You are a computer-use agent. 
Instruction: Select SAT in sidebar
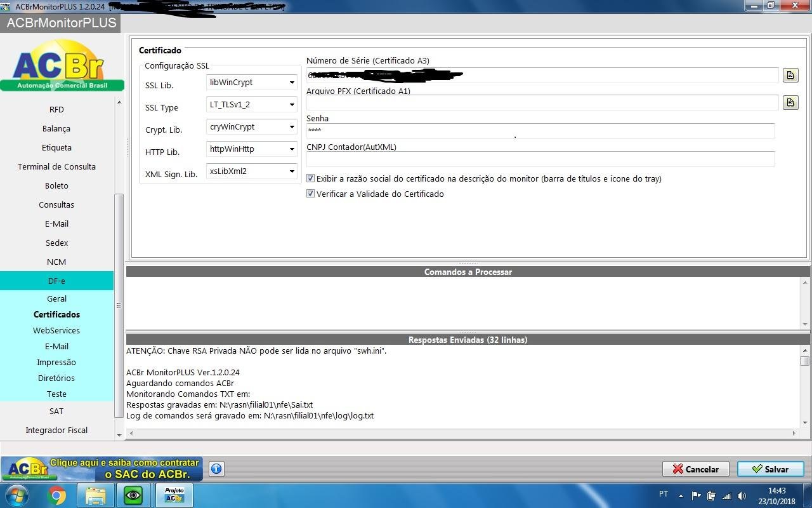point(56,411)
